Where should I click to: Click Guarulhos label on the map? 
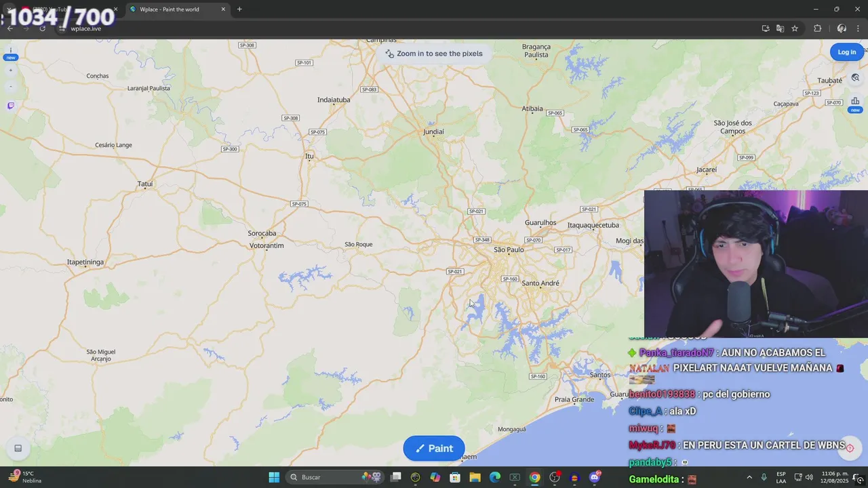(540, 223)
